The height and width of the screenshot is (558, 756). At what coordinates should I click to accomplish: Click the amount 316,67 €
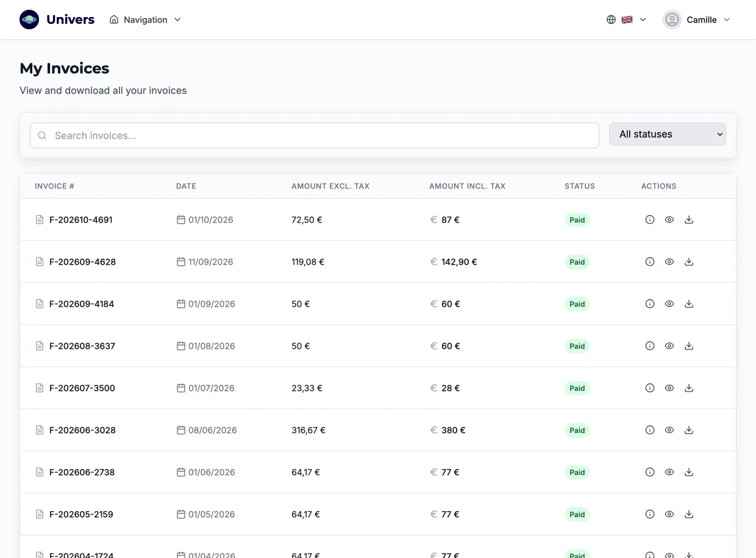point(308,430)
